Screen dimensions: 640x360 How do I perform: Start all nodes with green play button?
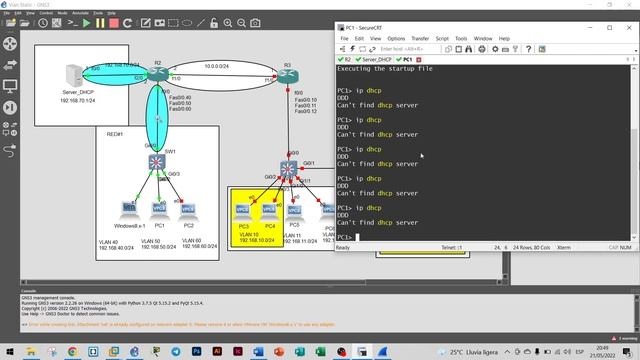click(87, 23)
